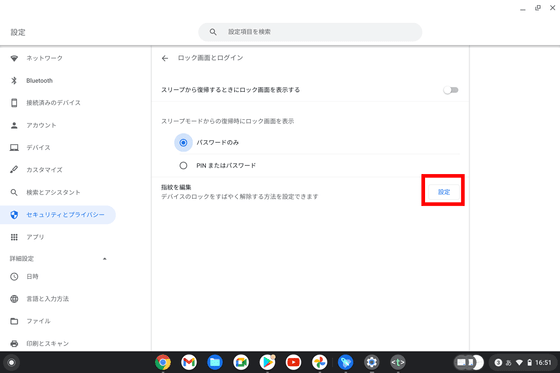Select the PIN またはパスワード radio button
Viewport: 560px width, 373px height.
click(183, 165)
